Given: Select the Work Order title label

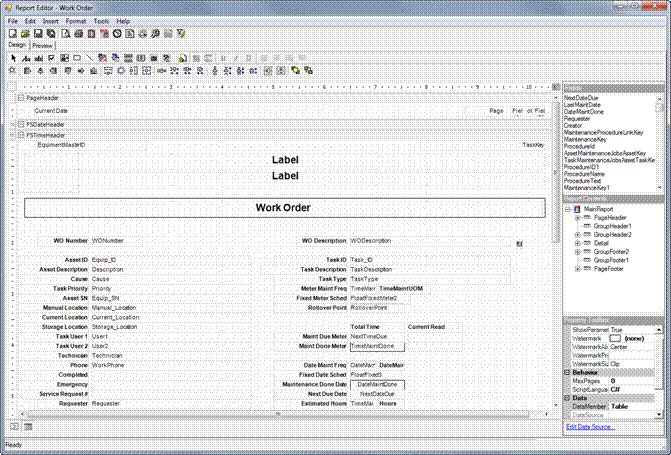Looking at the screenshot, I should point(284,208).
